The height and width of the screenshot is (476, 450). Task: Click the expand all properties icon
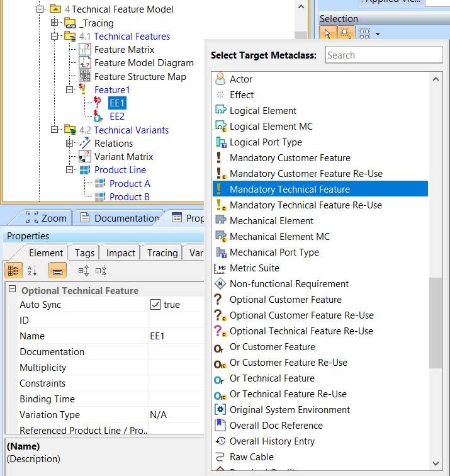coord(84,271)
